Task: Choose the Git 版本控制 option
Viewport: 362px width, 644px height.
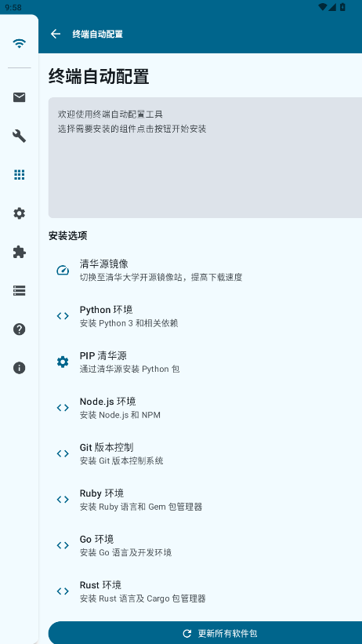Action: (x=205, y=453)
